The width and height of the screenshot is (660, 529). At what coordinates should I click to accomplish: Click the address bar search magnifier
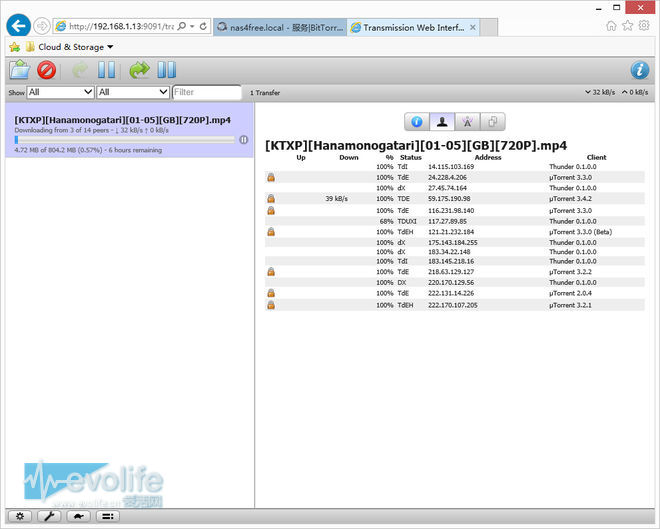(182, 26)
